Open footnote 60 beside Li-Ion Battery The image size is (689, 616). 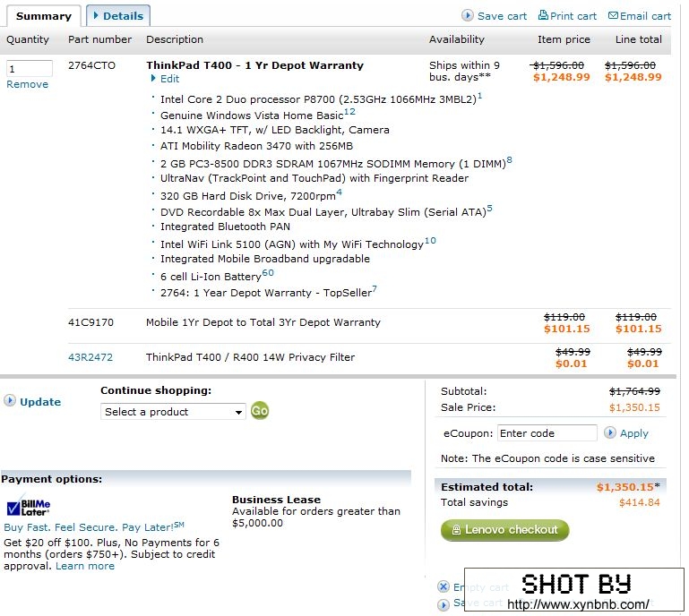[268, 273]
